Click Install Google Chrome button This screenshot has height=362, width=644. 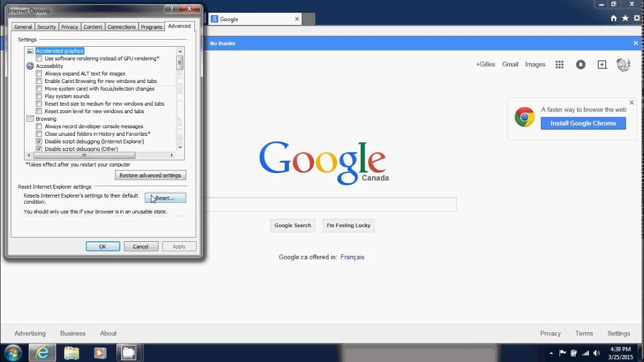583,123
